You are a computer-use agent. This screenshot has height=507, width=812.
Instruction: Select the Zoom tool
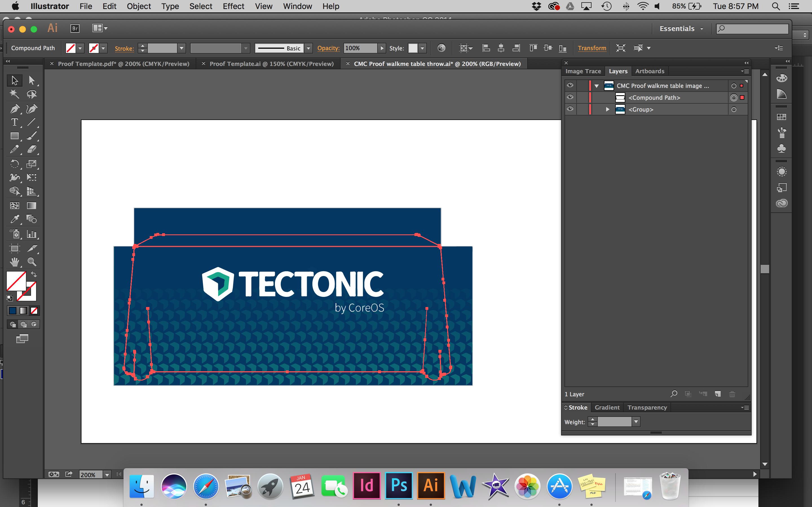click(x=32, y=262)
